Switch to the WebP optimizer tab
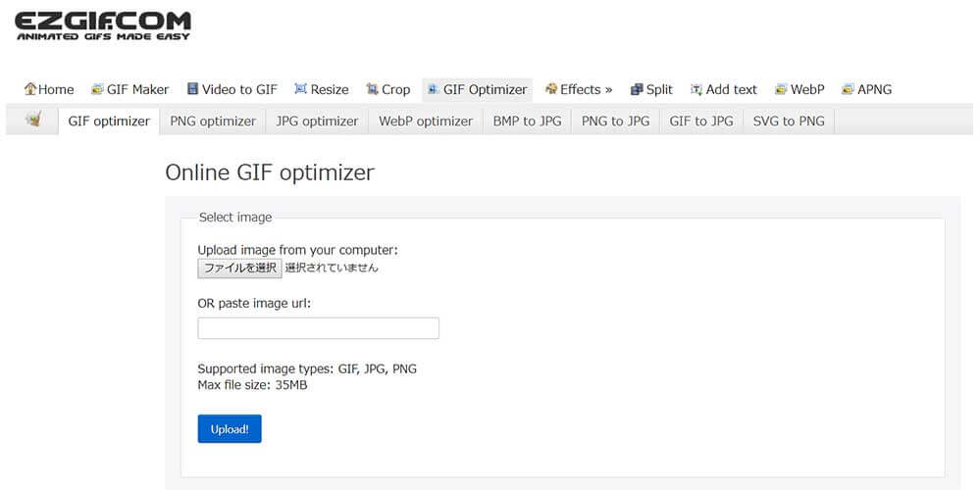980x490 pixels. tap(426, 122)
